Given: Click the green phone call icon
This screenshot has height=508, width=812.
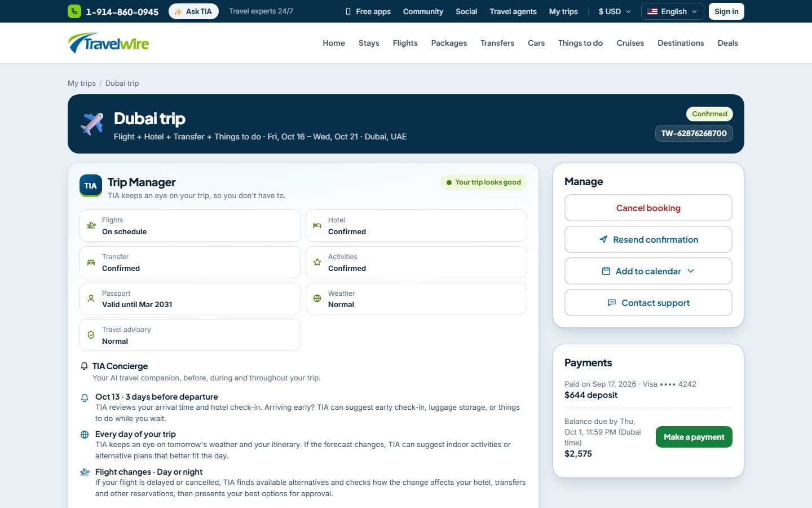Looking at the screenshot, I should tap(74, 11).
